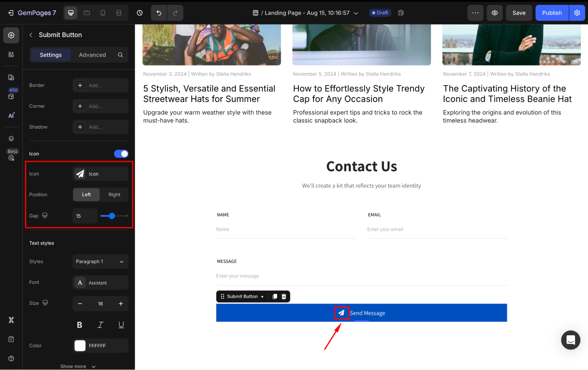The width and height of the screenshot is (588, 370).
Task: Click the Publish button
Action: click(552, 13)
